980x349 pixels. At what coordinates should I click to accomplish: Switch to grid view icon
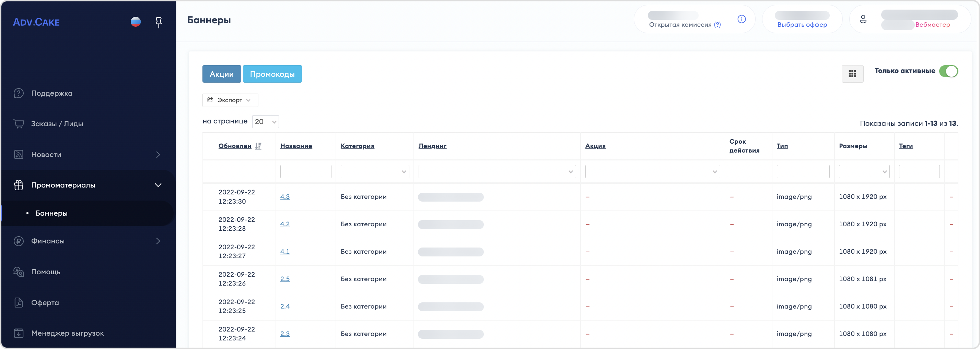(x=852, y=74)
